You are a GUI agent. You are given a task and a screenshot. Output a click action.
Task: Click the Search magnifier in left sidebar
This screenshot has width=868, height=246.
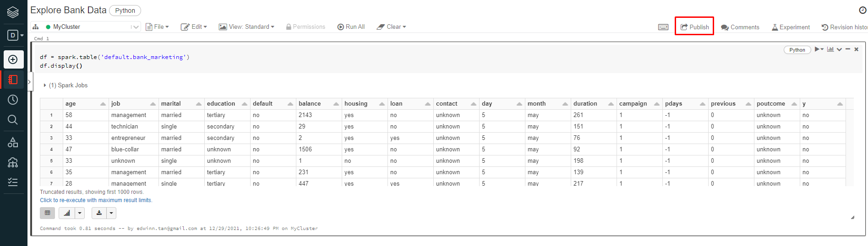pyautogui.click(x=13, y=120)
